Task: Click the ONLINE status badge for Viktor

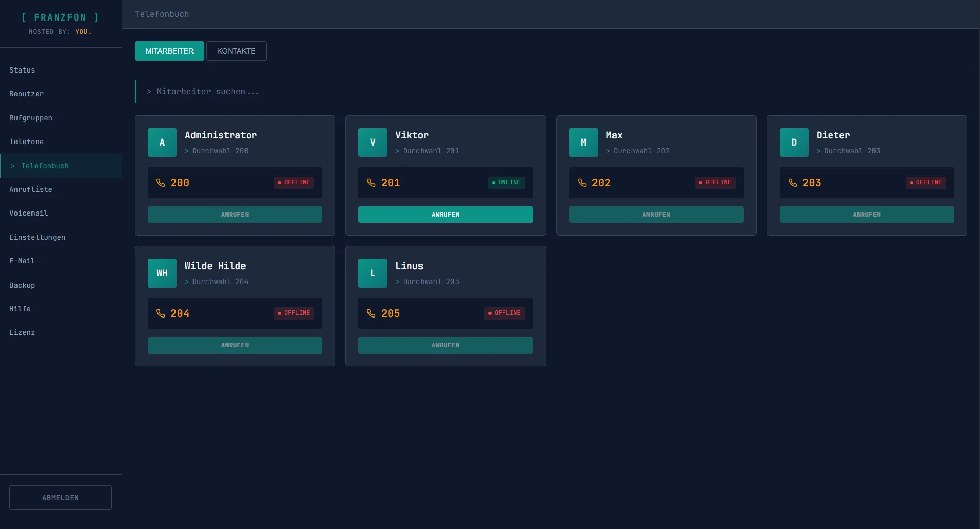Action: (x=506, y=182)
